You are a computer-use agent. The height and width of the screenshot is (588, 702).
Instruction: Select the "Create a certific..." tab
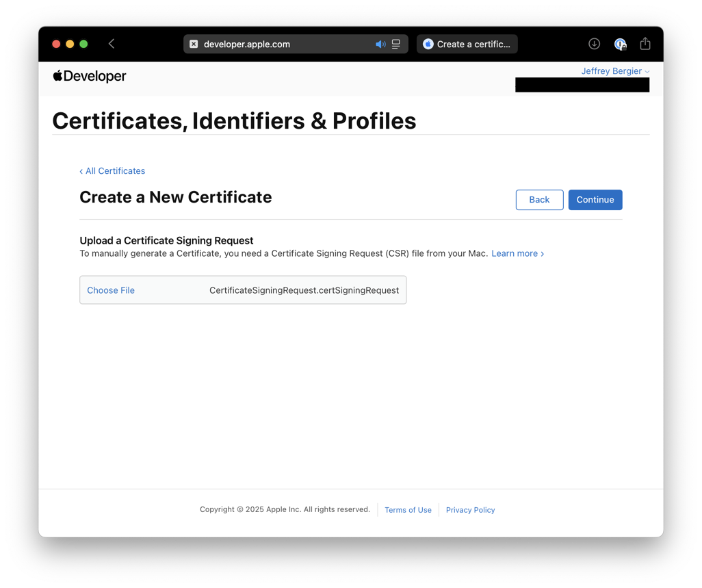click(x=467, y=44)
